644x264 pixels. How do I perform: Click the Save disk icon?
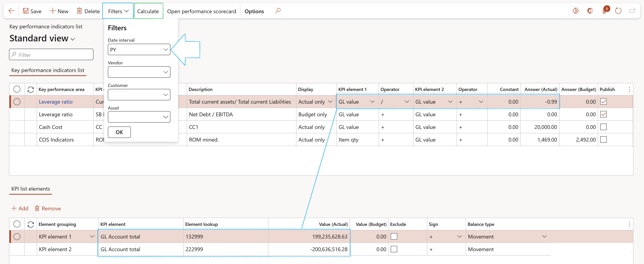[x=26, y=11]
